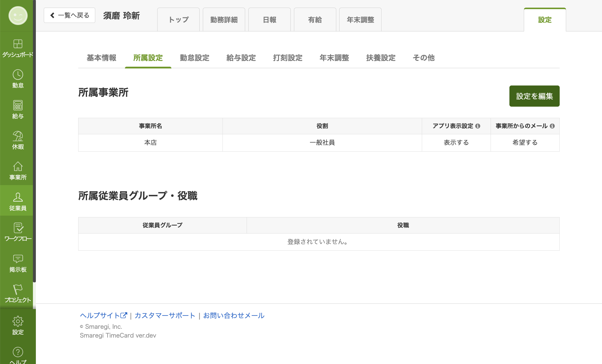Go back using the 一覧へ戻る button
The width and height of the screenshot is (602, 364).
(69, 15)
